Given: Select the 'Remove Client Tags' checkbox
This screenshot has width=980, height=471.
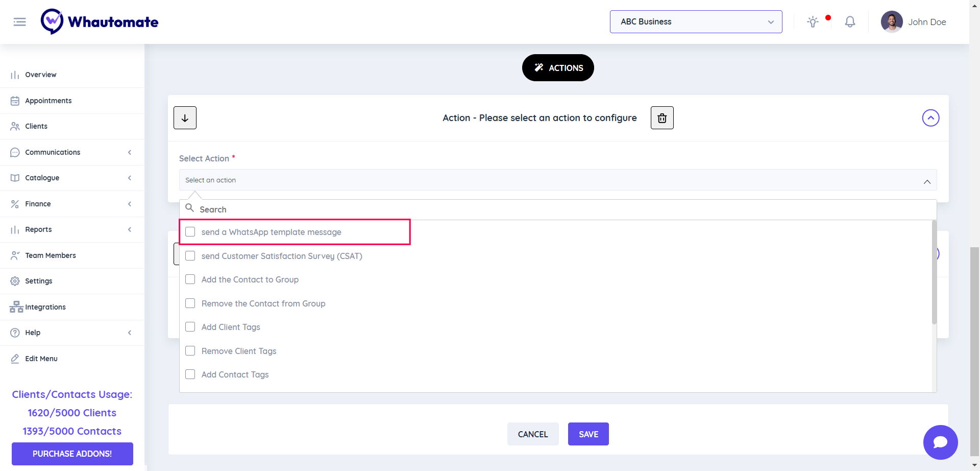Looking at the screenshot, I should click(x=190, y=351).
